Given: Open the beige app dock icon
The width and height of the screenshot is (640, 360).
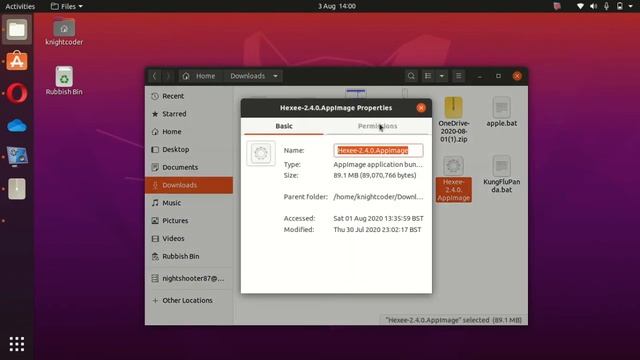Looking at the screenshot, I should click(17, 189).
